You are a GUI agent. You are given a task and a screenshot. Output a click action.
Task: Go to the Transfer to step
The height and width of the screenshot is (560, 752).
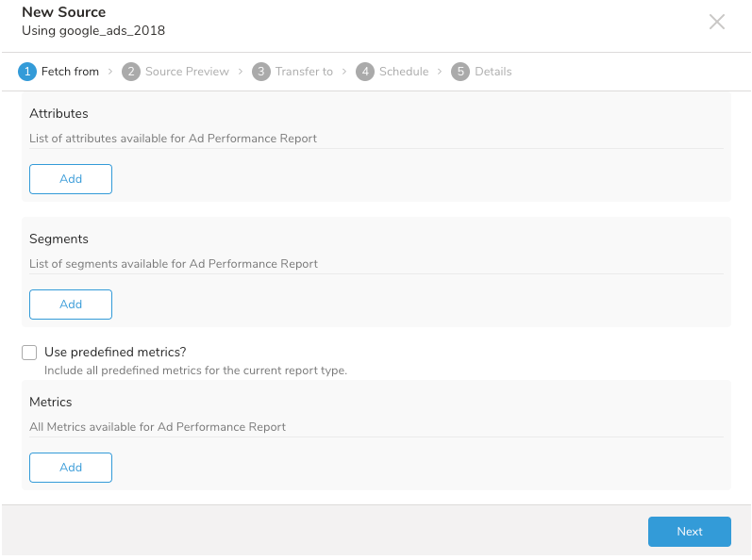click(x=304, y=72)
